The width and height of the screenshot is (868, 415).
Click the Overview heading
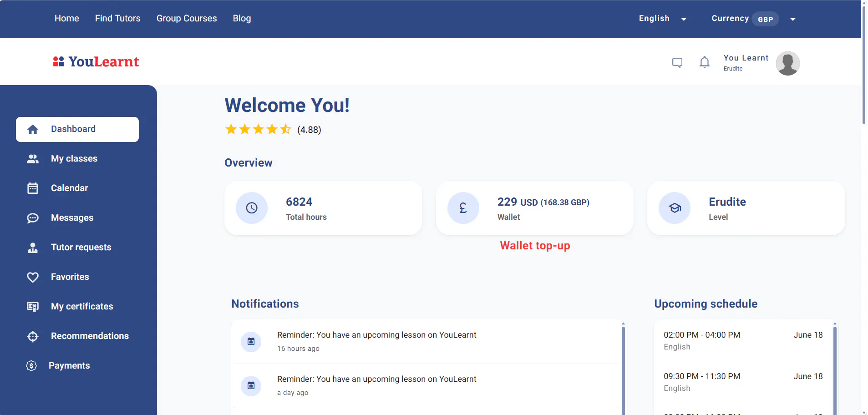tap(249, 163)
